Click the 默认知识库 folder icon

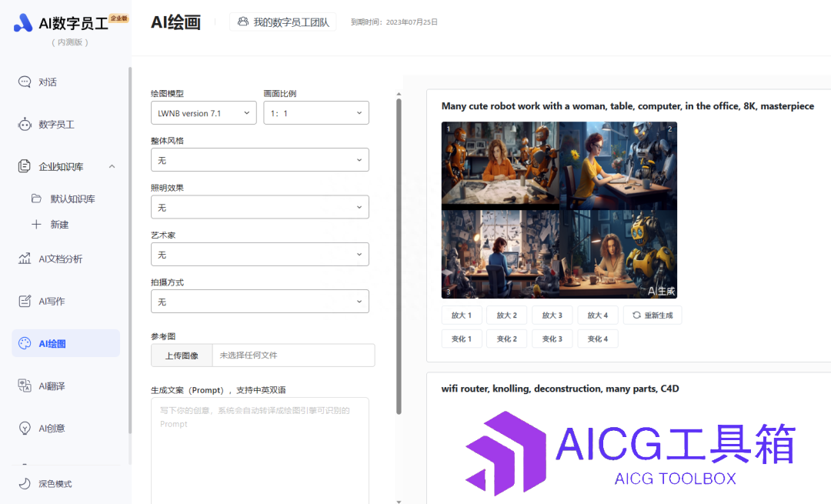[x=36, y=199]
